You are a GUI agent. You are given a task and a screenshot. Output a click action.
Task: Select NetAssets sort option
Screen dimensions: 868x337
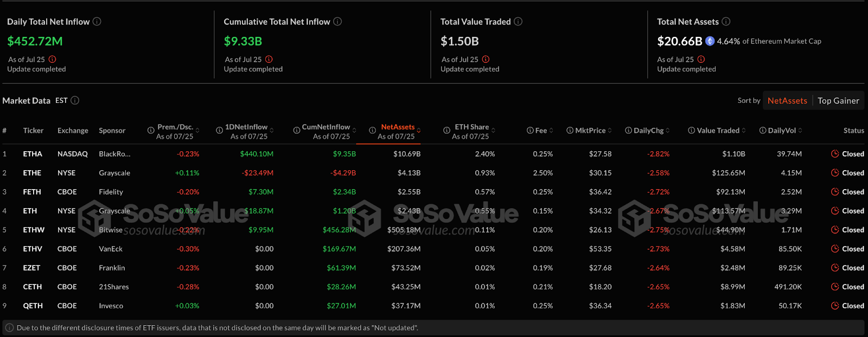coord(787,101)
